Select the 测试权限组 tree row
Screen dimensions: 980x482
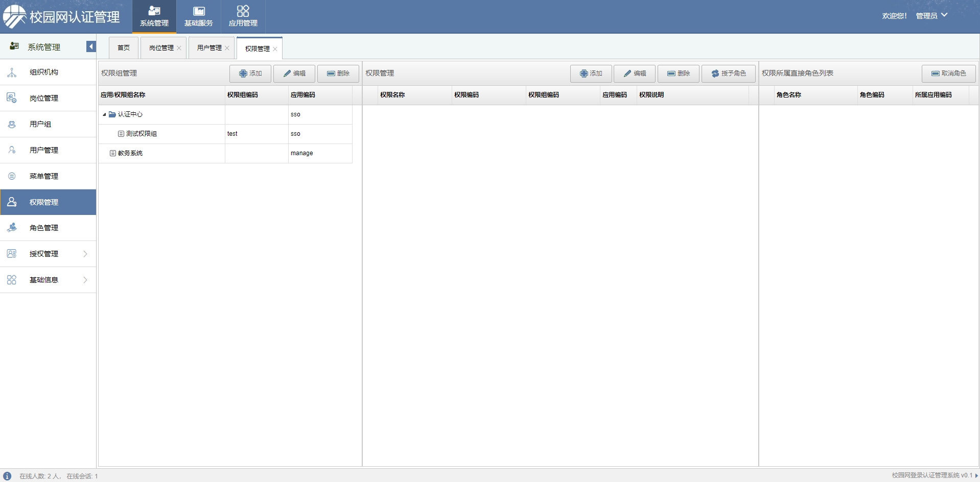pyautogui.click(x=225, y=134)
